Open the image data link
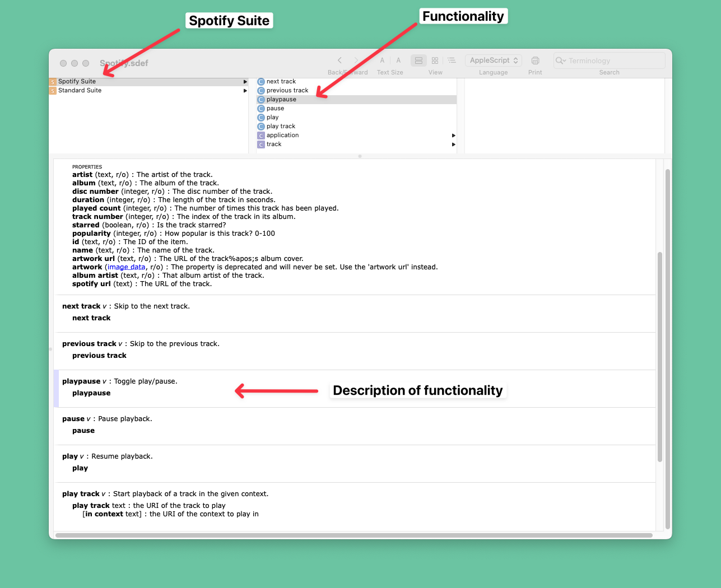The width and height of the screenshot is (721, 588). coord(127,267)
